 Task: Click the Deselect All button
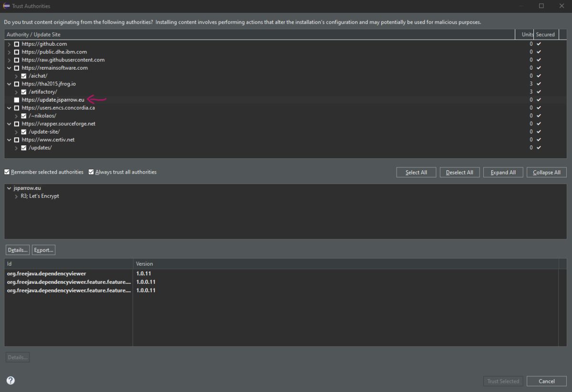pos(460,172)
